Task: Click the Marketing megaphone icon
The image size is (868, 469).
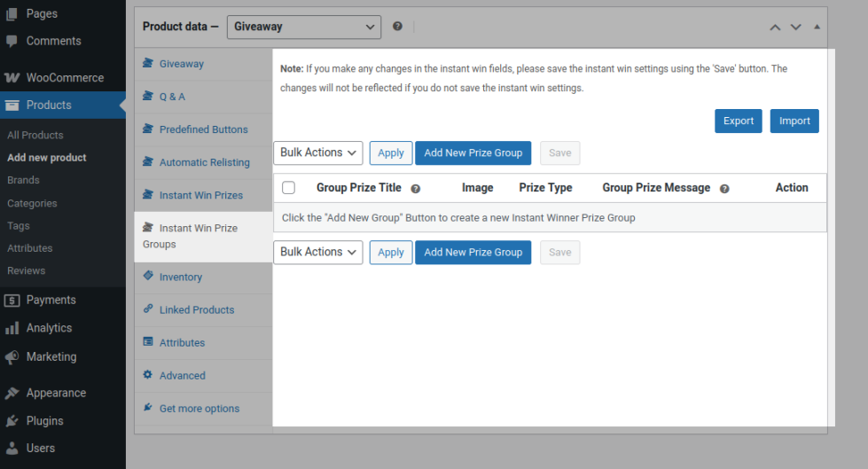Action: 12,357
